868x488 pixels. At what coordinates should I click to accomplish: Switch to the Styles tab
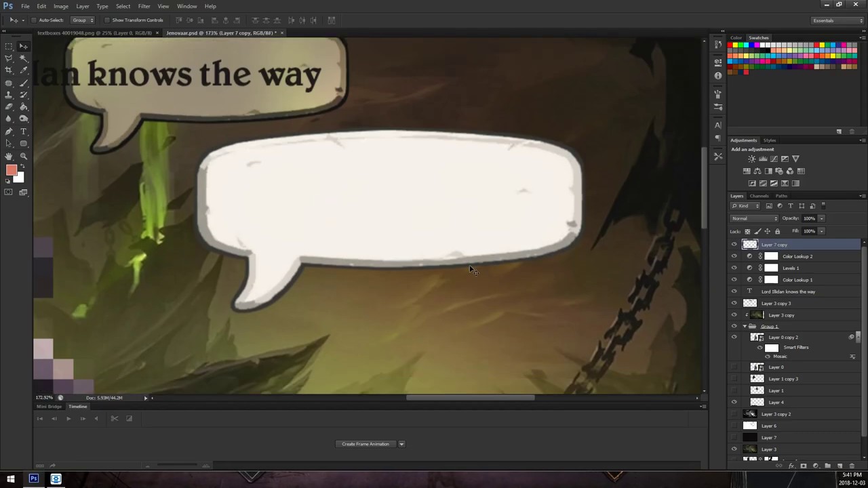tap(770, 140)
